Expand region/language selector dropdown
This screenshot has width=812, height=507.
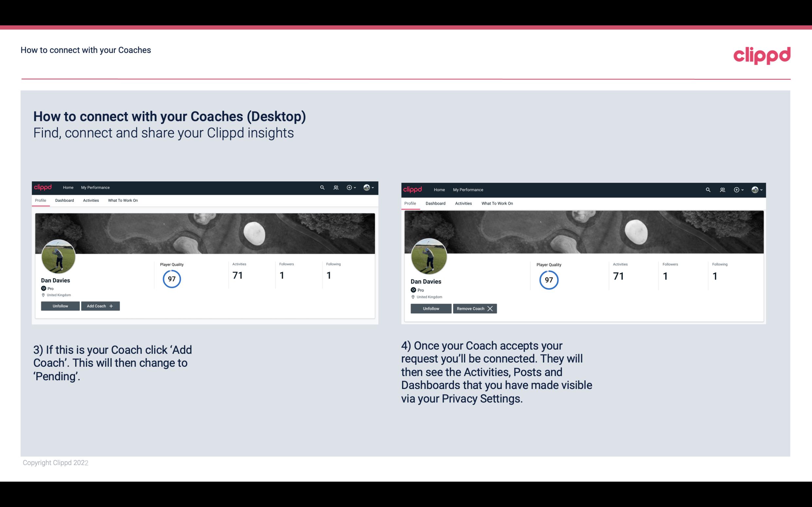pos(369,187)
